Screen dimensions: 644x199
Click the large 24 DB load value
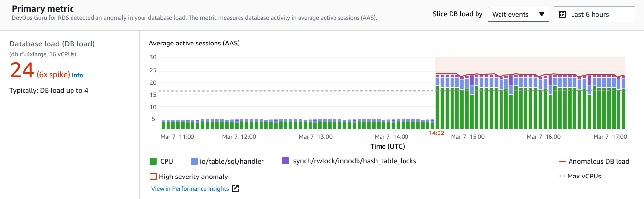coord(22,72)
